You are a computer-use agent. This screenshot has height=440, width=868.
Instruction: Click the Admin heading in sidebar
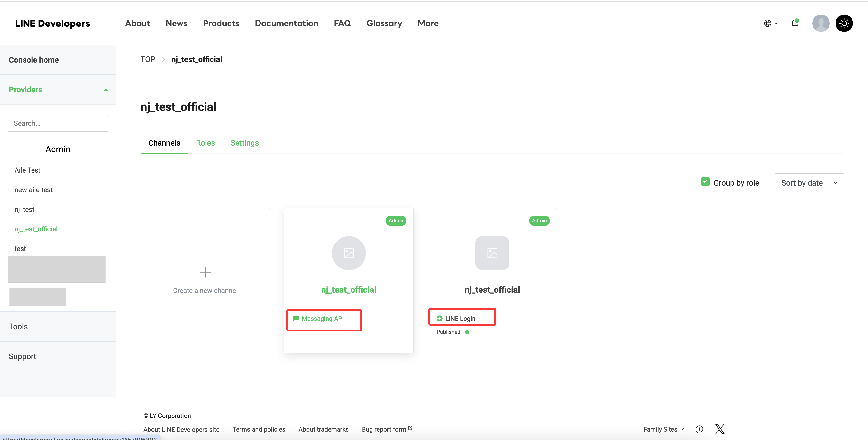click(x=58, y=149)
